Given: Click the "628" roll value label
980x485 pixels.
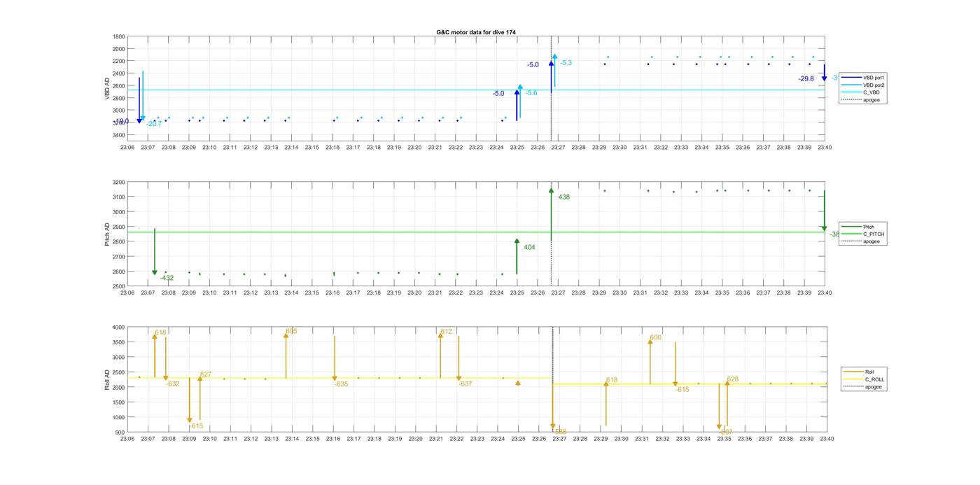Looking at the screenshot, I should [x=732, y=379].
